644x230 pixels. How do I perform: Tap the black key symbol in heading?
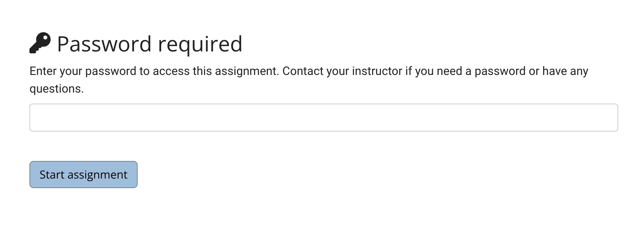[x=40, y=43]
